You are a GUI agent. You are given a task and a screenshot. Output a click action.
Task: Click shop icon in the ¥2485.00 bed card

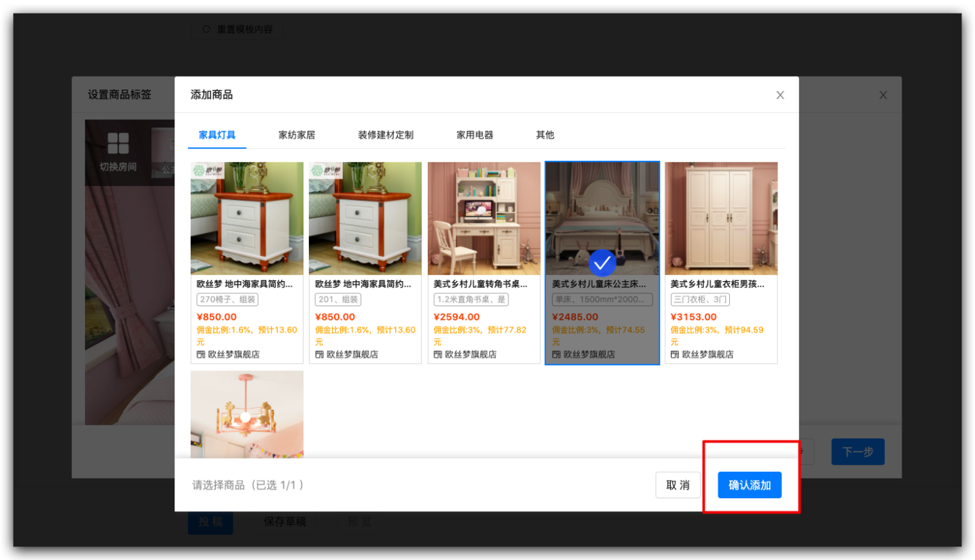(x=556, y=354)
